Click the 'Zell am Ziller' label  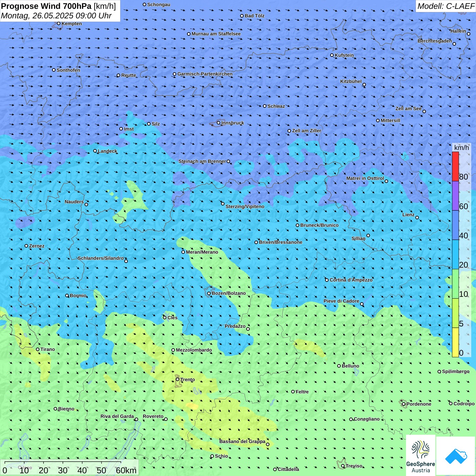click(x=306, y=131)
